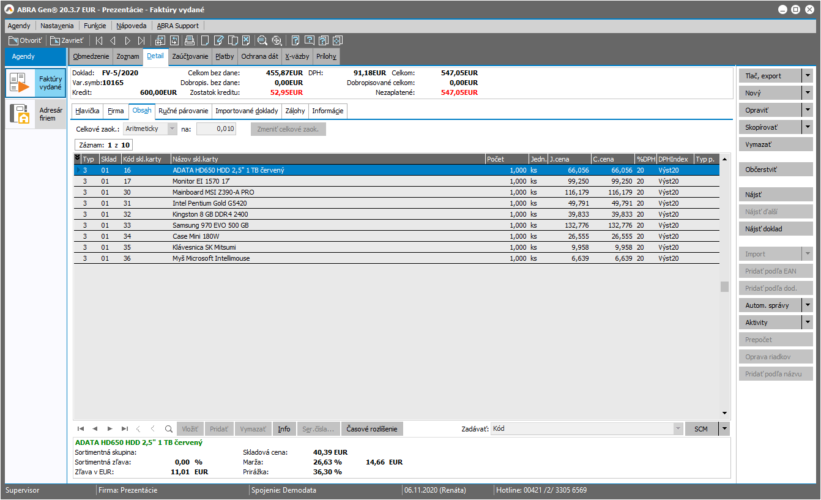Open Faktúry vydané sidebar icon
821x500 pixels.
tap(35, 84)
